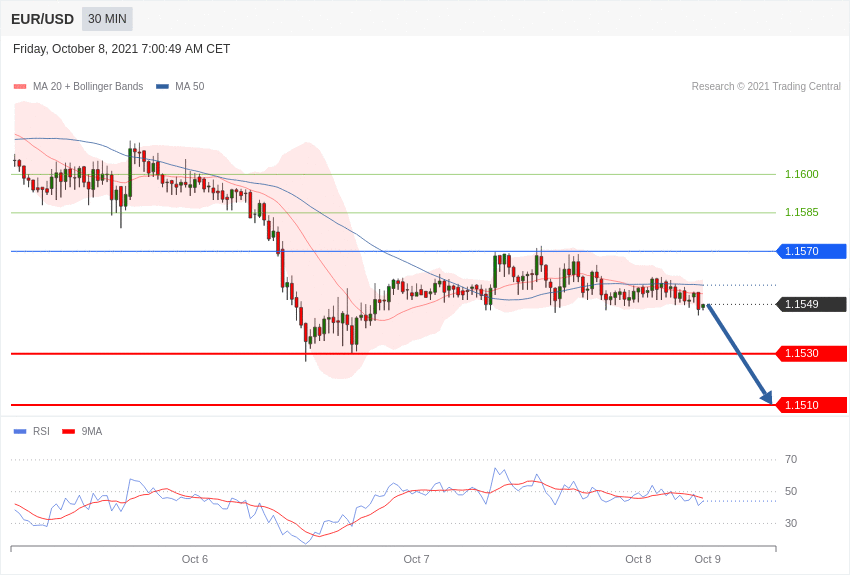
Task: Click the Oct 9 date axis label
Action: 707,559
